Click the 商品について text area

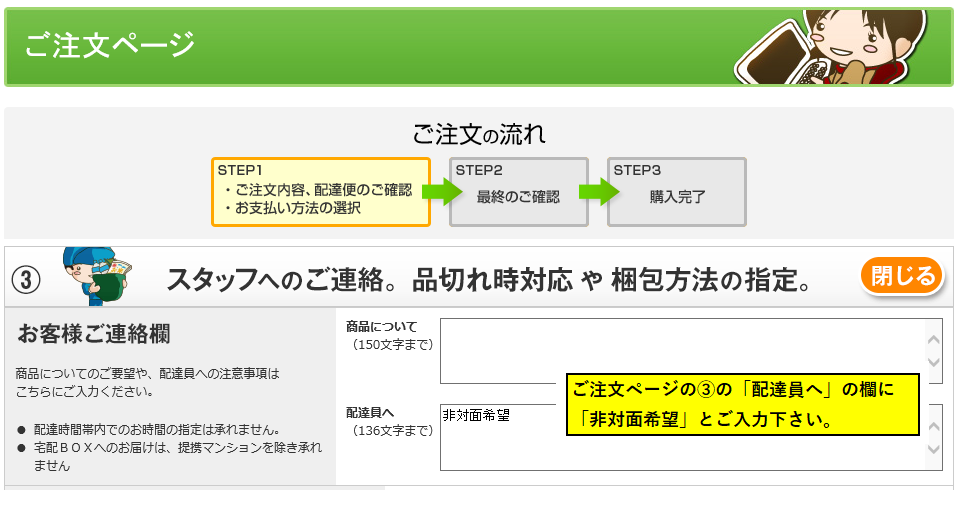pyautogui.click(x=690, y=350)
